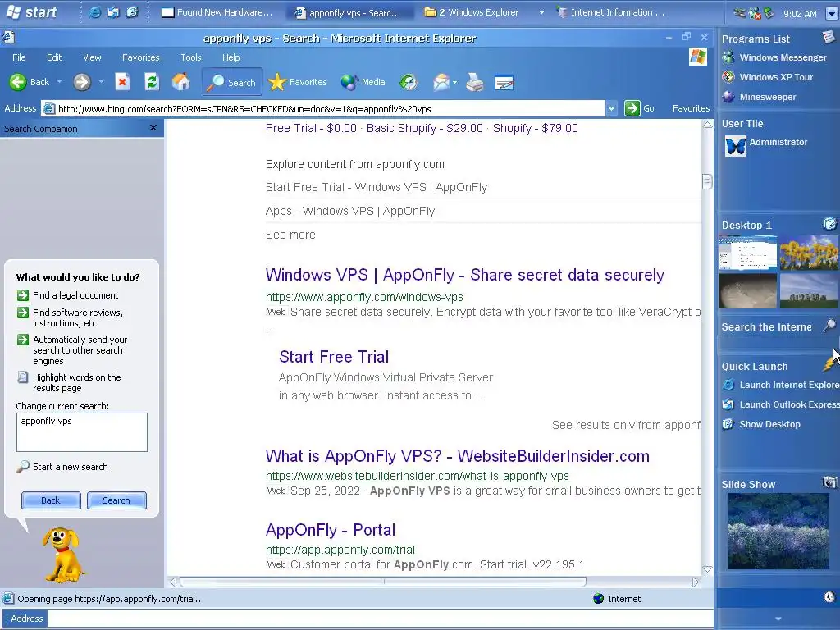Click Show Desktop in Quick Launch
840x630 pixels.
(x=761, y=424)
